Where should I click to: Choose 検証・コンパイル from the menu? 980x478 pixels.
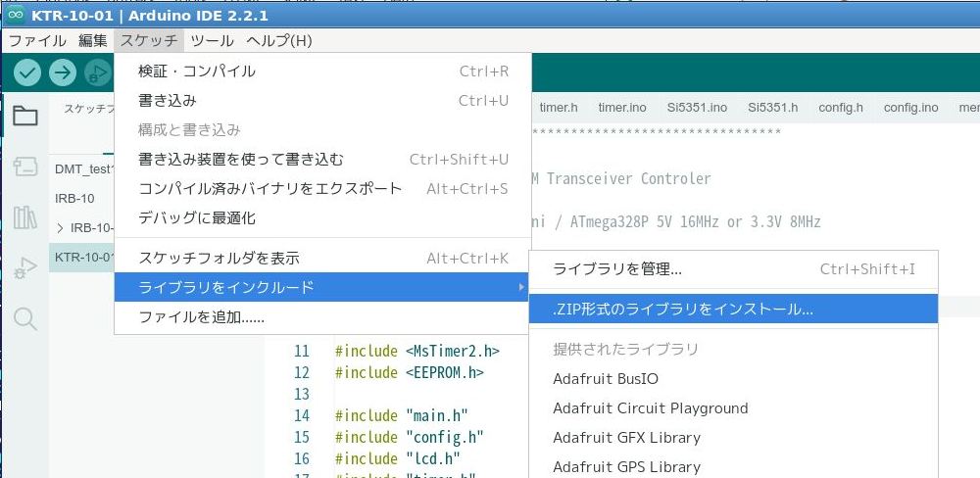tap(322, 72)
